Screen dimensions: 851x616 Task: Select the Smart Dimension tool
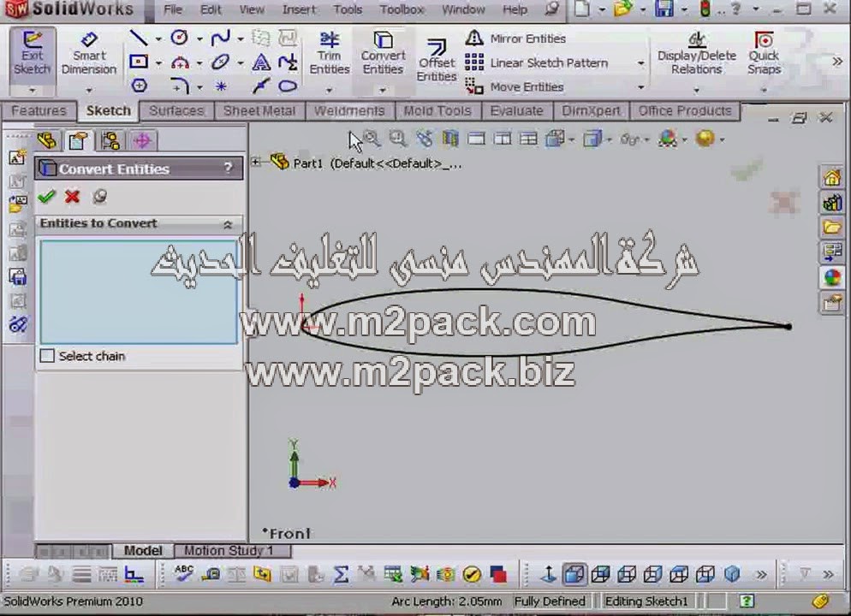coord(89,53)
